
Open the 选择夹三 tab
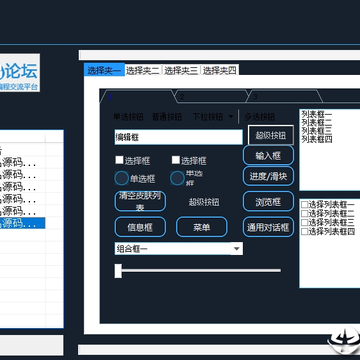pyautogui.click(x=181, y=70)
